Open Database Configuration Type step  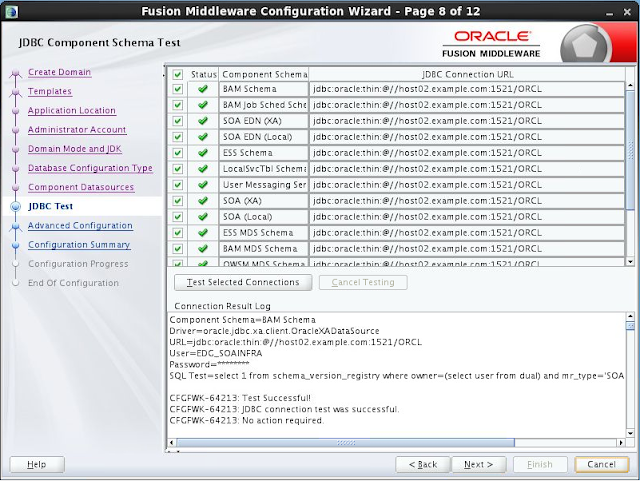coord(90,168)
